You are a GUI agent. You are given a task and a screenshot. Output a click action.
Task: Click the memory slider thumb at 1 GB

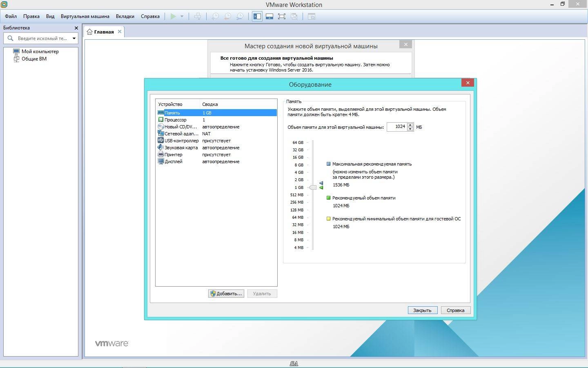[x=313, y=187]
